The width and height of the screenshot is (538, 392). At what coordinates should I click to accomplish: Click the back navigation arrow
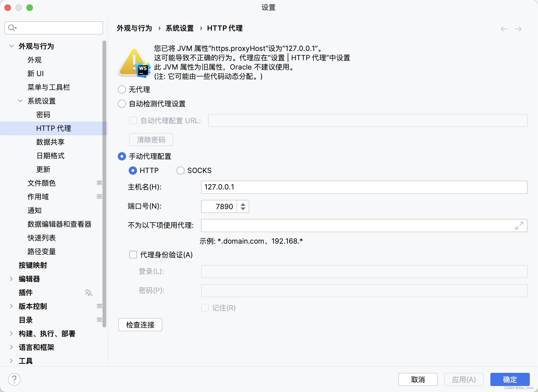click(x=504, y=29)
